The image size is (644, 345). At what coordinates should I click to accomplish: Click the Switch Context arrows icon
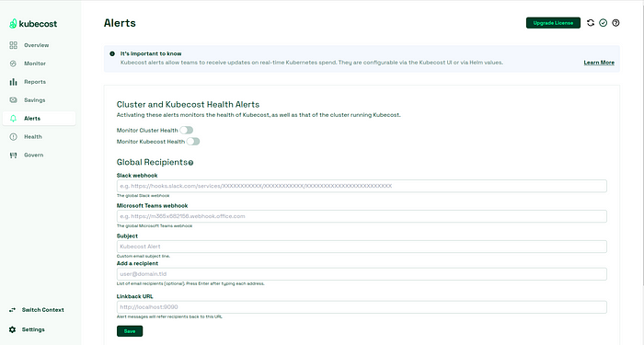tap(12, 310)
